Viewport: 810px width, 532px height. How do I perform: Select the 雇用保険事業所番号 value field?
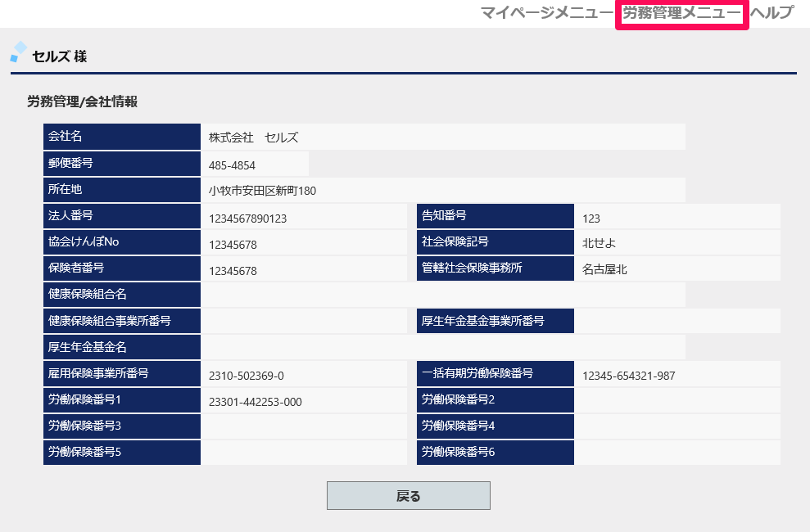click(304, 375)
